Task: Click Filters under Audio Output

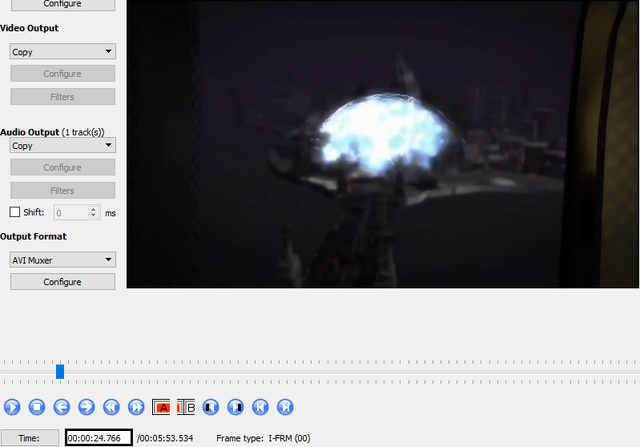Action: point(62,191)
